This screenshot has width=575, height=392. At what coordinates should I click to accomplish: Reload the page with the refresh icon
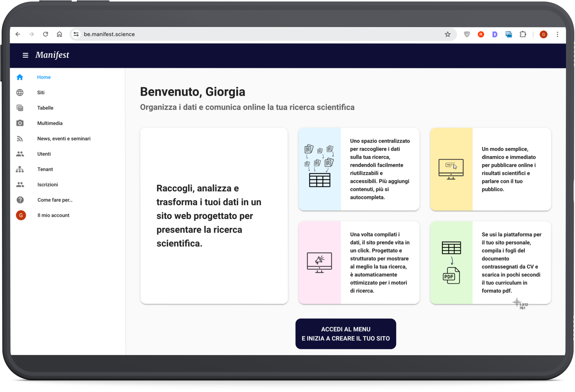[46, 34]
